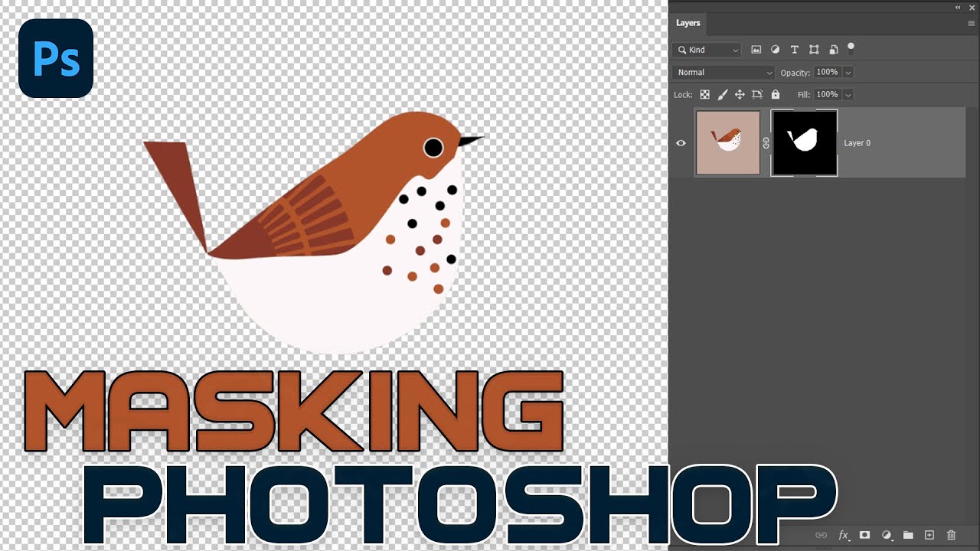Filter for type layers icon
The width and height of the screenshot is (980, 551).
click(x=795, y=50)
